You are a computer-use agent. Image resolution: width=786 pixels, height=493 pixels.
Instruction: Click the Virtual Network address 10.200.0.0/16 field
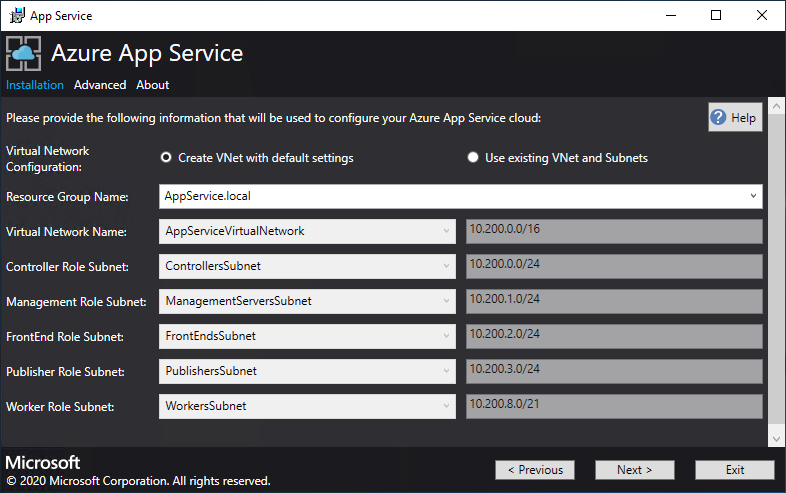[x=614, y=232]
